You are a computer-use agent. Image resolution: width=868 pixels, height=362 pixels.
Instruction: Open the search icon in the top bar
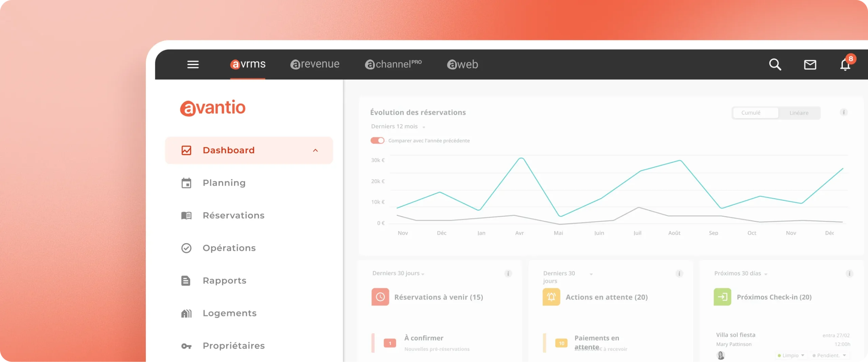pos(775,64)
